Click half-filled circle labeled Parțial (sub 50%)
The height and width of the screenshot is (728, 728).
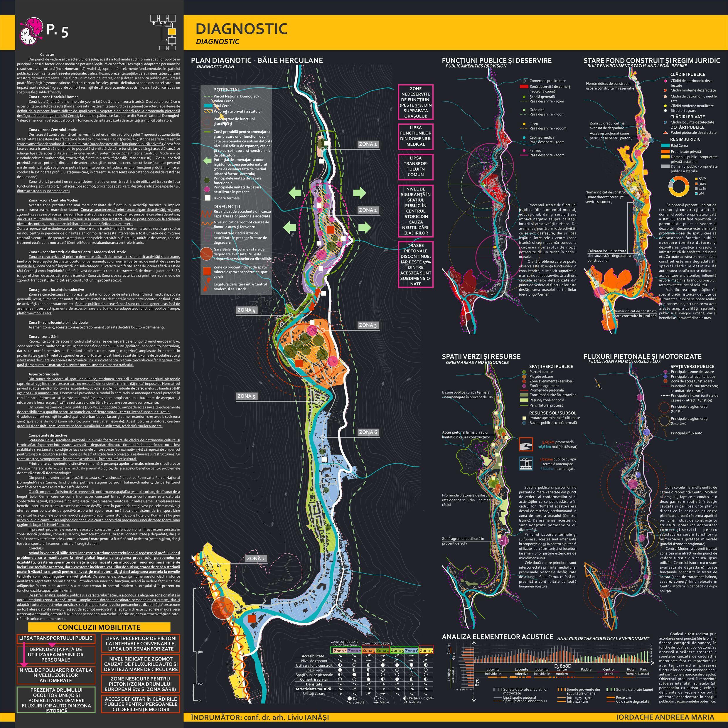(405, 698)
